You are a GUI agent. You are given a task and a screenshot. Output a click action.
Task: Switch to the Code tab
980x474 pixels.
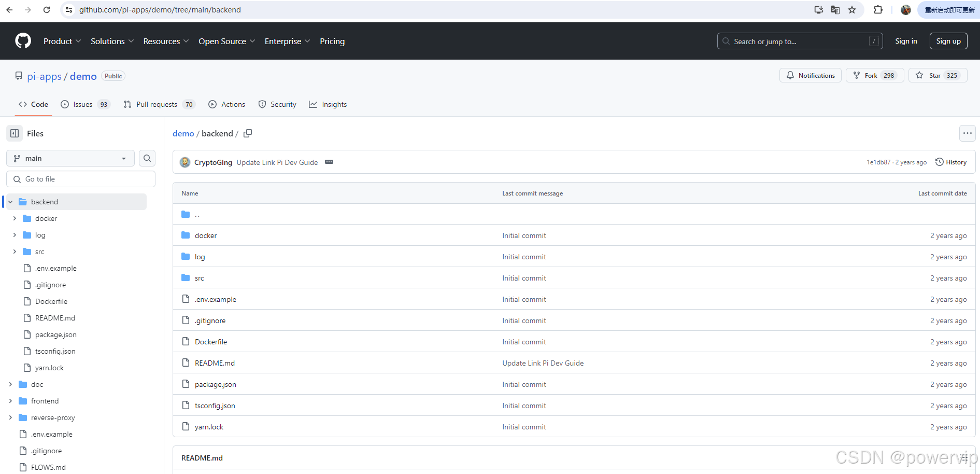coord(33,104)
